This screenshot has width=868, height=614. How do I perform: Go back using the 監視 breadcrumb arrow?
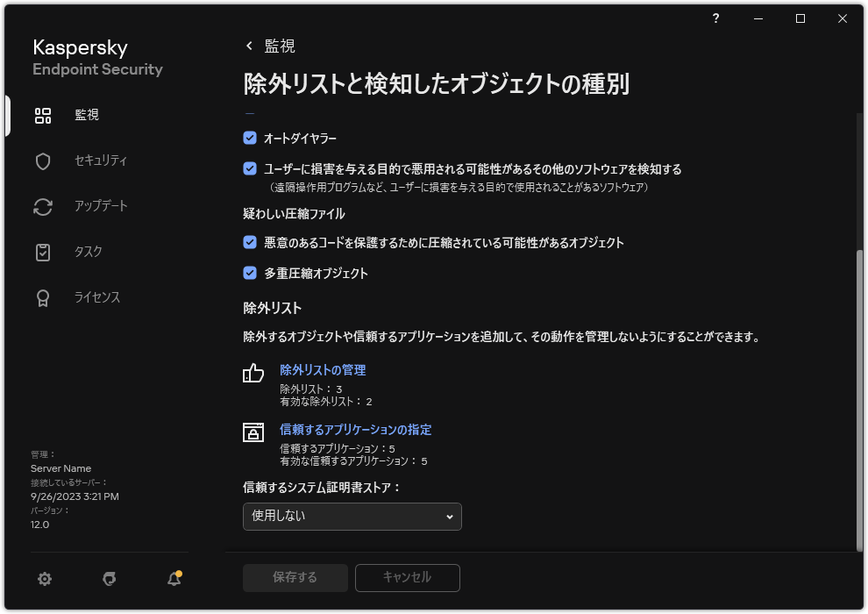[250, 46]
